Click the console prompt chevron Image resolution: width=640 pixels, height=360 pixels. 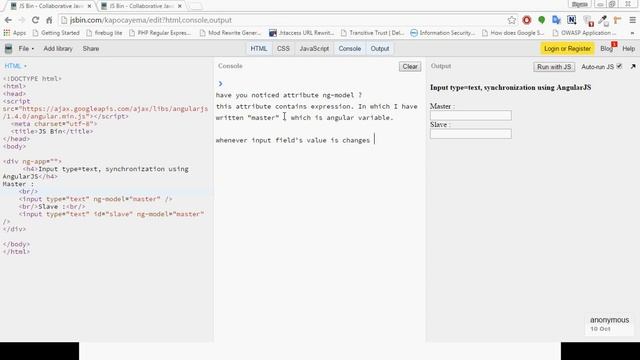tap(220, 84)
